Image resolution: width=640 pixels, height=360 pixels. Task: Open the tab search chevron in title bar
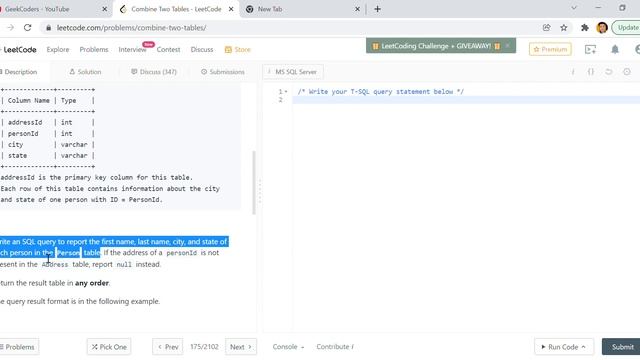(x=573, y=8)
